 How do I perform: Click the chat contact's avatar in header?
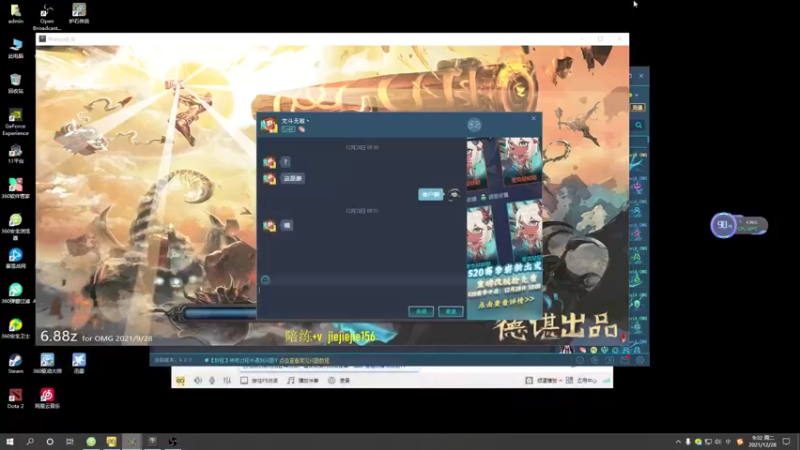269,125
